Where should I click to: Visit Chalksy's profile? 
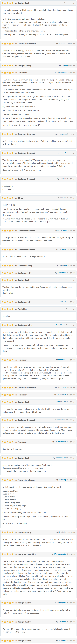tap(65, 65)
